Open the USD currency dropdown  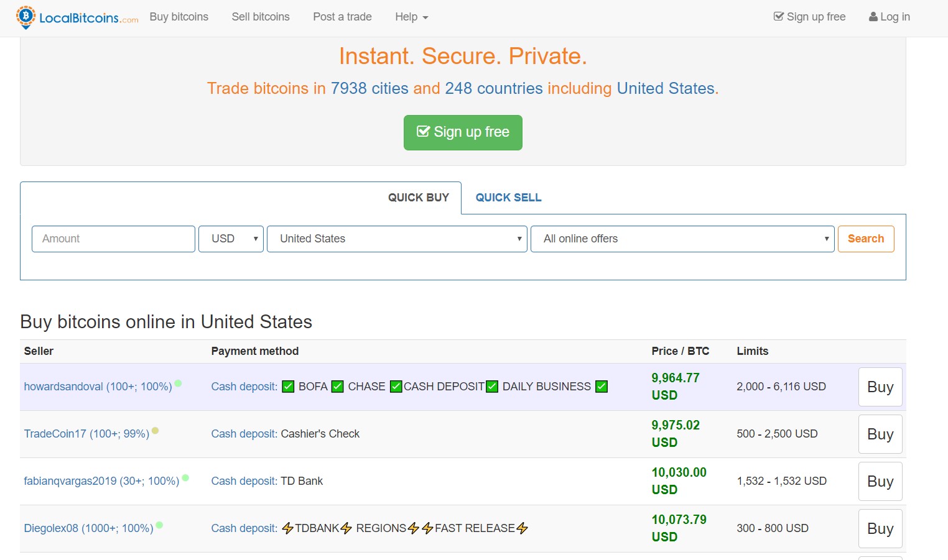pyautogui.click(x=231, y=239)
